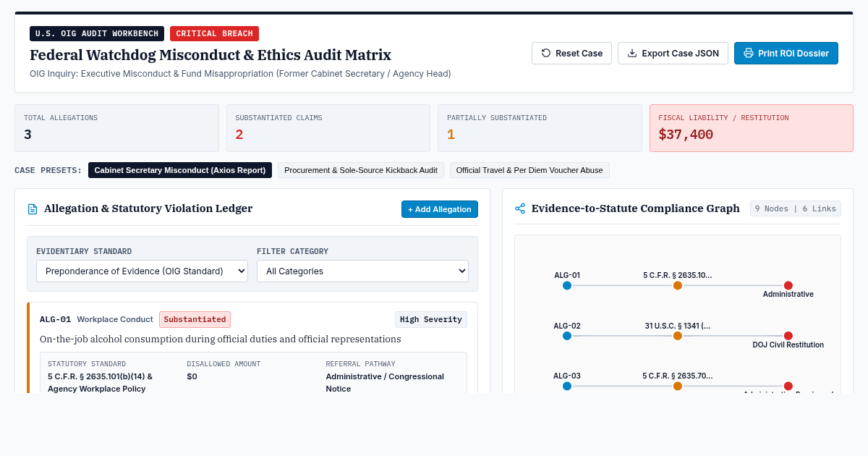Select the ALG-02 blue graph node
Viewport: 868px width, 456px height.
point(567,336)
